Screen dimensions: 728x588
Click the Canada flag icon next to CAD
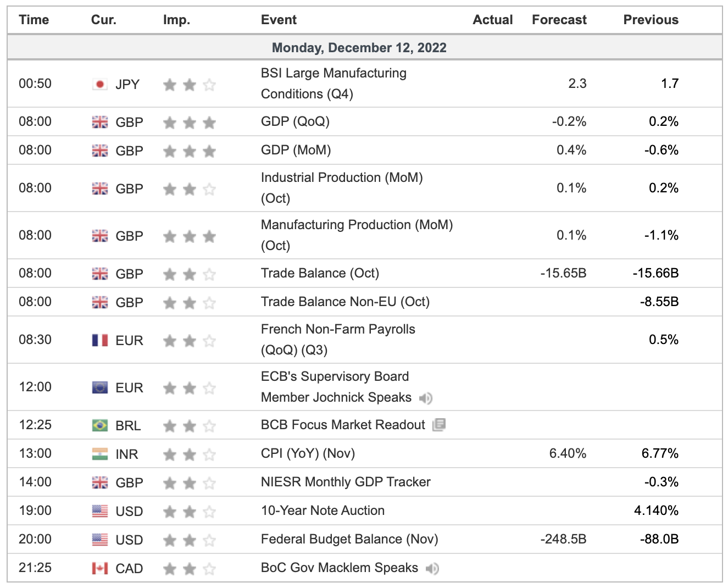tap(100, 568)
